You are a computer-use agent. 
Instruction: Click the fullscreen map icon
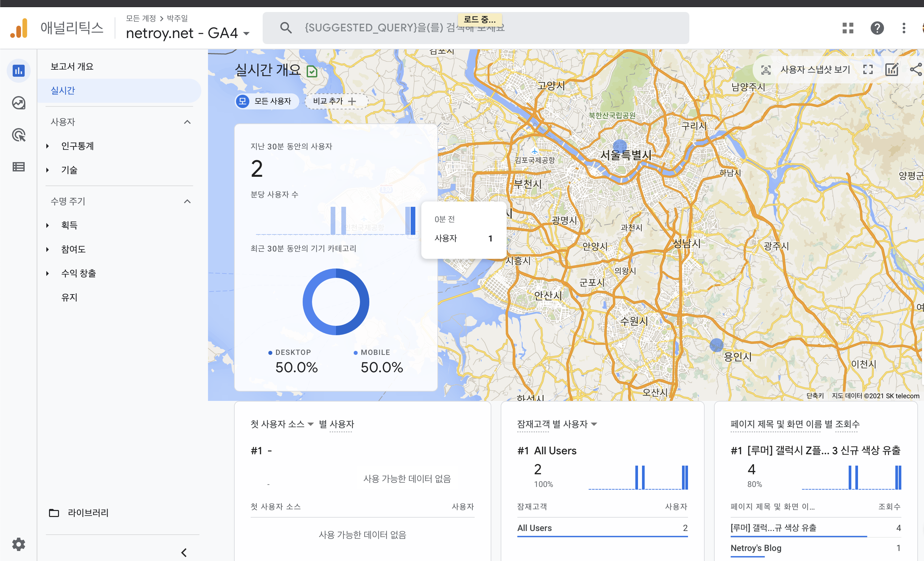[868, 69]
